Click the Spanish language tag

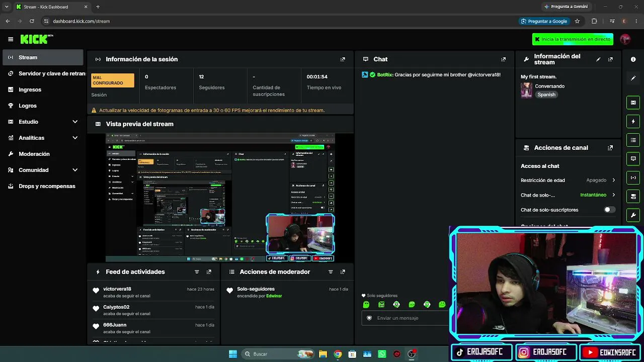pos(546,95)
